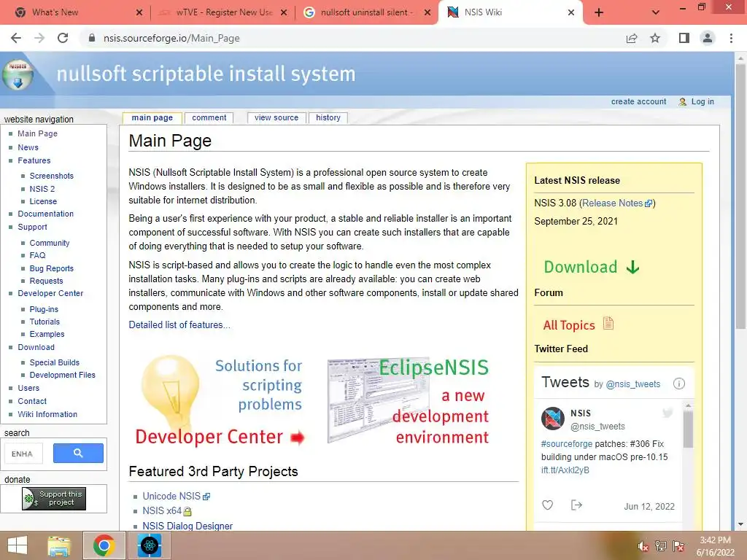747x560 pixels.
Task: Share the NSIS tweet icon
Action: pos(576,505)
